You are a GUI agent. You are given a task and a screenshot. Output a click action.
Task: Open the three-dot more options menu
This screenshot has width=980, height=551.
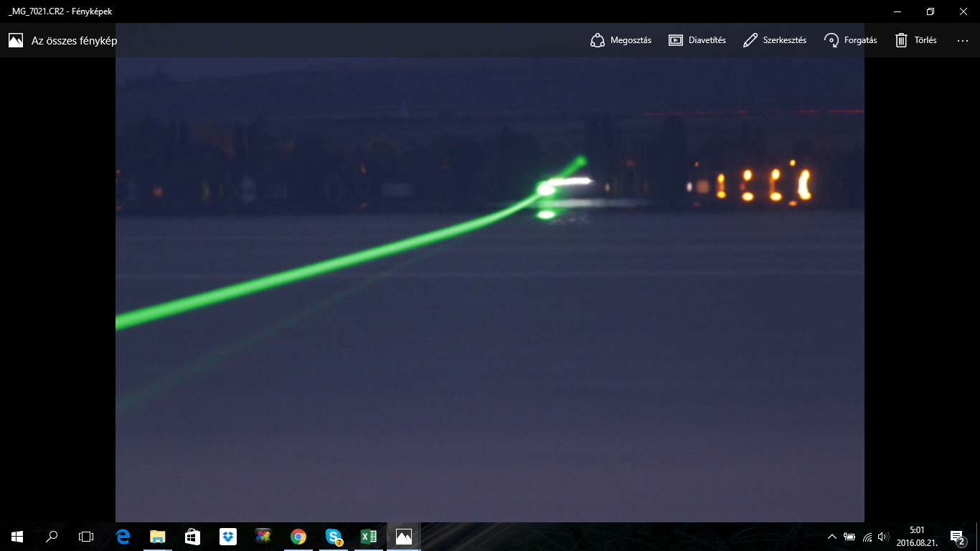[963, 40]
